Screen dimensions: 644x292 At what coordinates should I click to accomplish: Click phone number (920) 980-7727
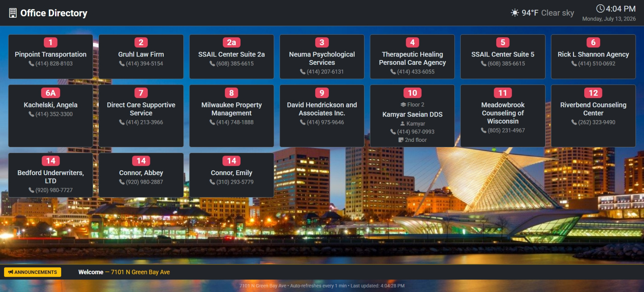point(54,190)
